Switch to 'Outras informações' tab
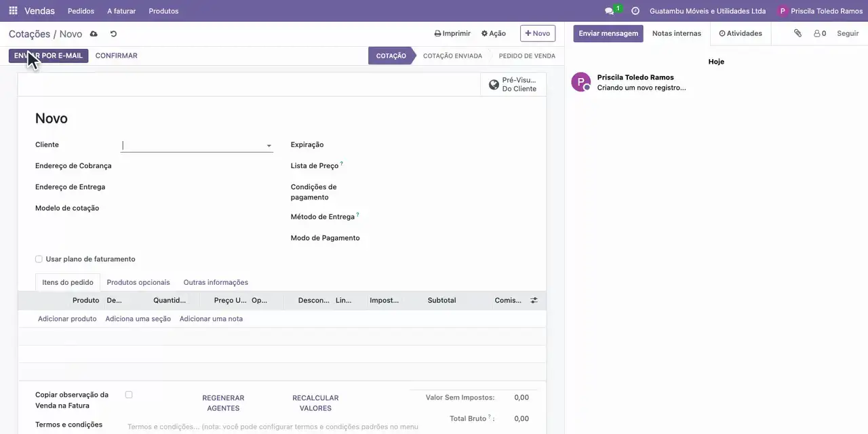This screenshot has width=868, height=434. (x=216, y=282)
